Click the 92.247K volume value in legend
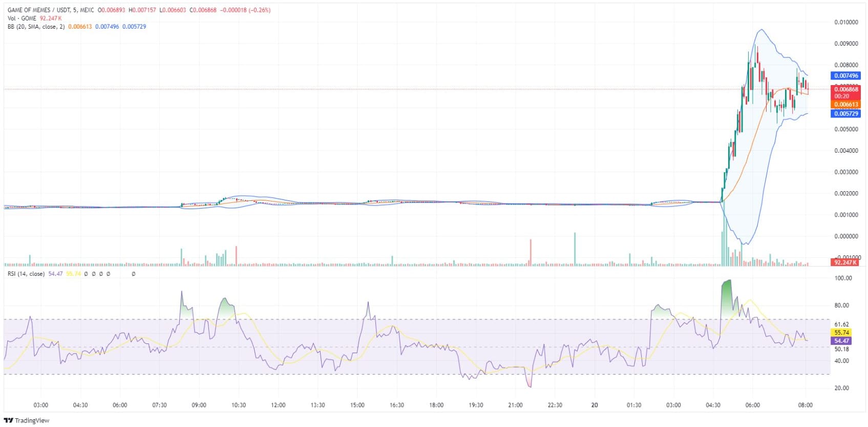 [x=51, y=18]
